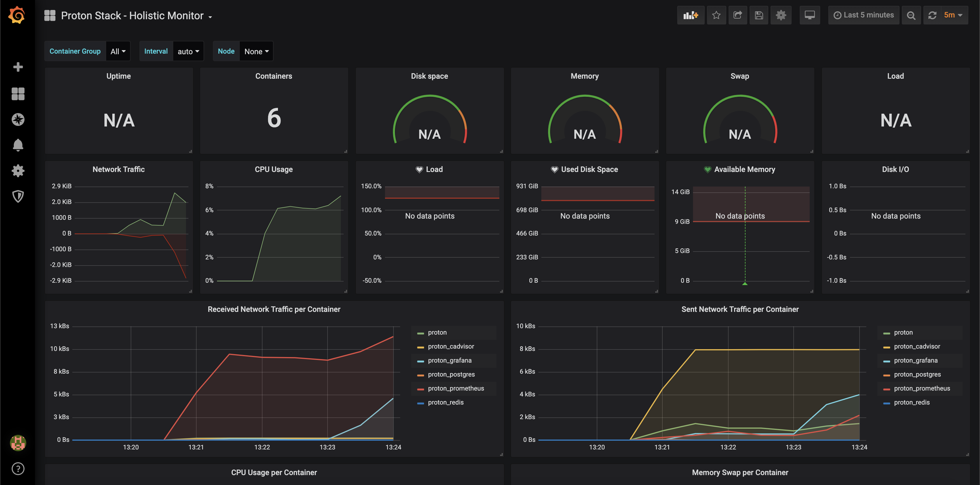
Task: Click the user avatar in sidebar
Action: point(18,443)
